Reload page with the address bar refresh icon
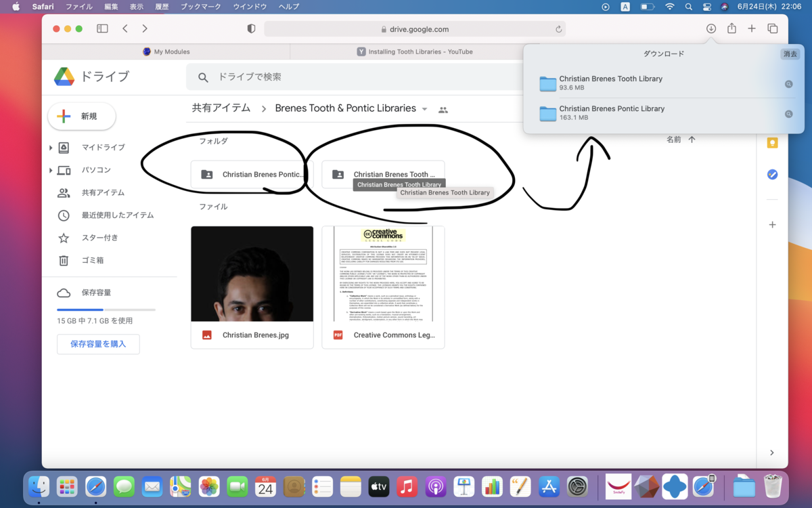Image resolution: width=812 pixels, height=508 pixels. pos(558,29)
